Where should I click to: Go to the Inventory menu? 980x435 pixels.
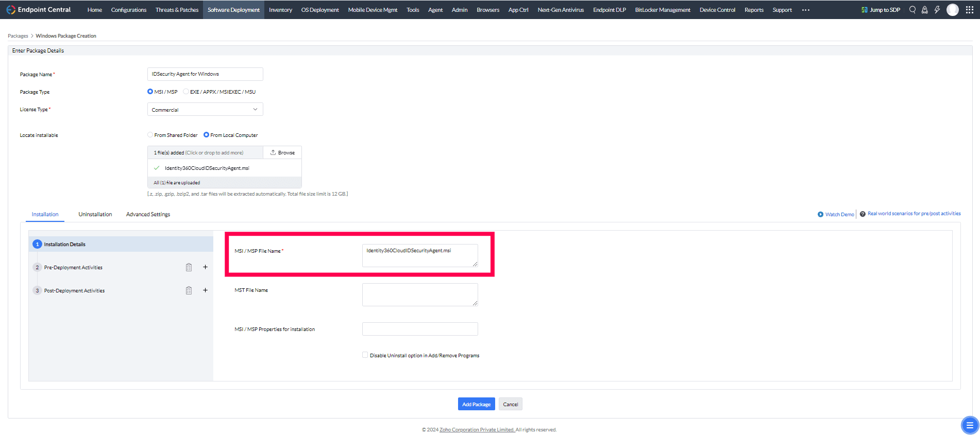coord(280,10)
